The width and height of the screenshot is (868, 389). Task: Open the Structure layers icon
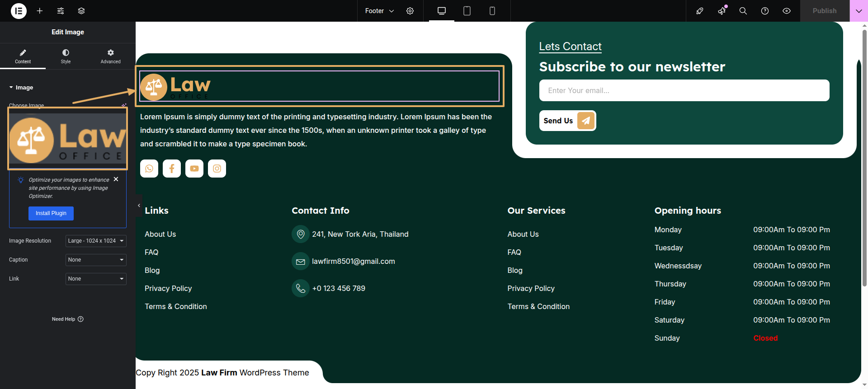point(81,11)
